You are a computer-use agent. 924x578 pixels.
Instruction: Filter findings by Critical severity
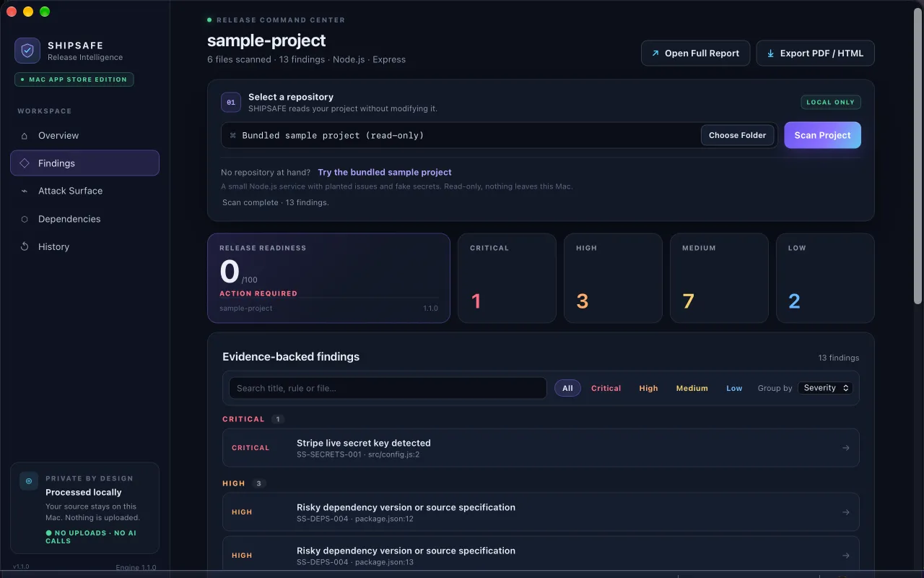(x=606, y=388)
